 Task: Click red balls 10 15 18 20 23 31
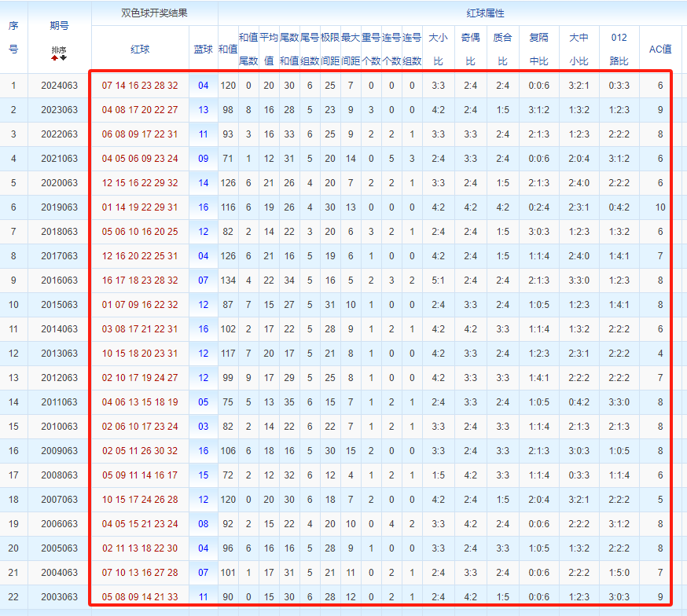coord(140,354)
